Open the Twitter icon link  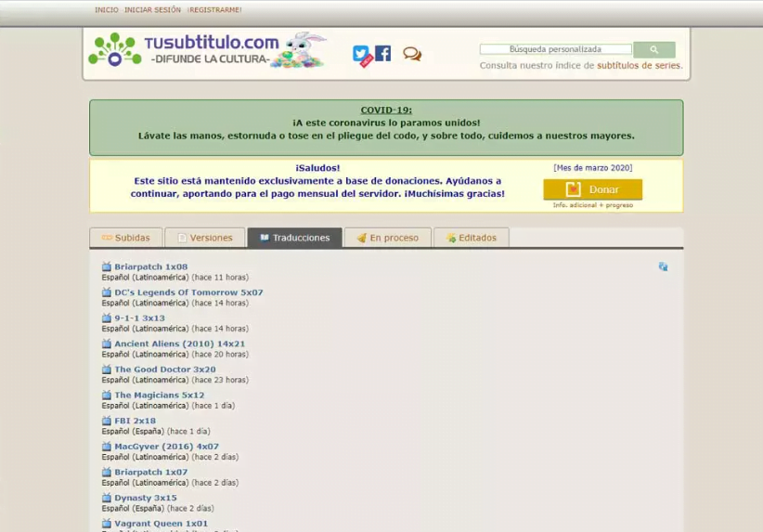click(x=360, y=54)
